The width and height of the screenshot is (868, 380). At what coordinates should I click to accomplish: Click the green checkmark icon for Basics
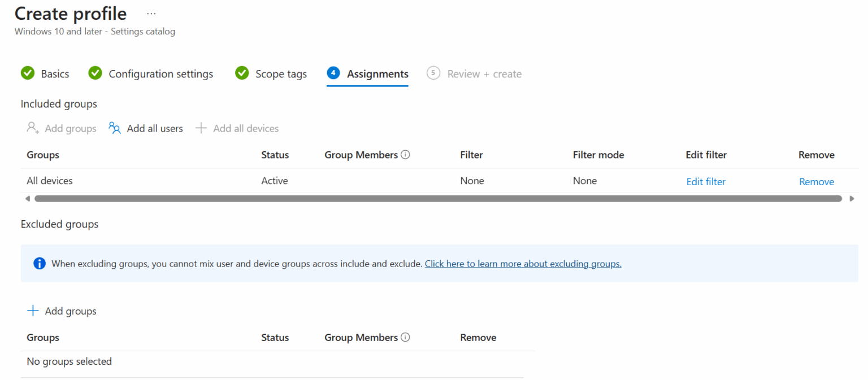tap(28, 73)
